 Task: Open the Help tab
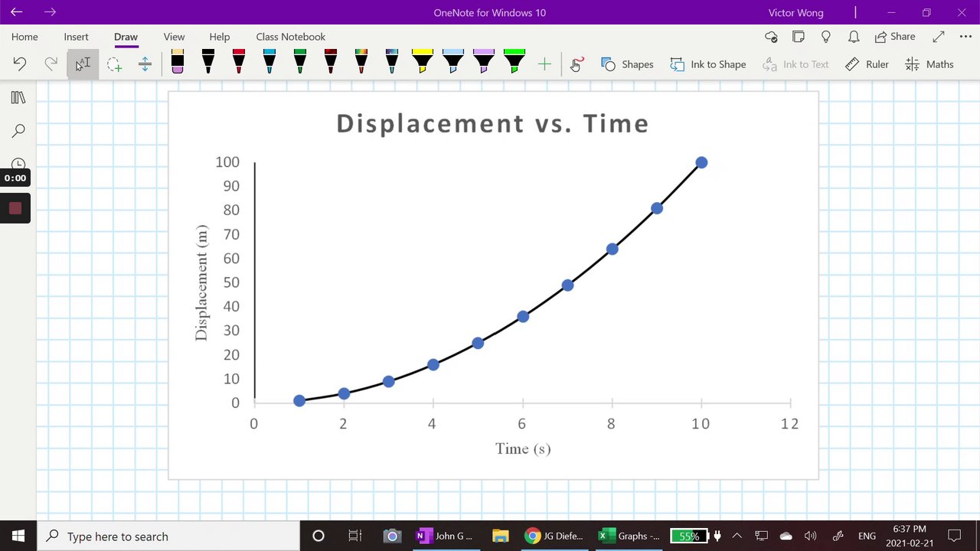[219, 37]
